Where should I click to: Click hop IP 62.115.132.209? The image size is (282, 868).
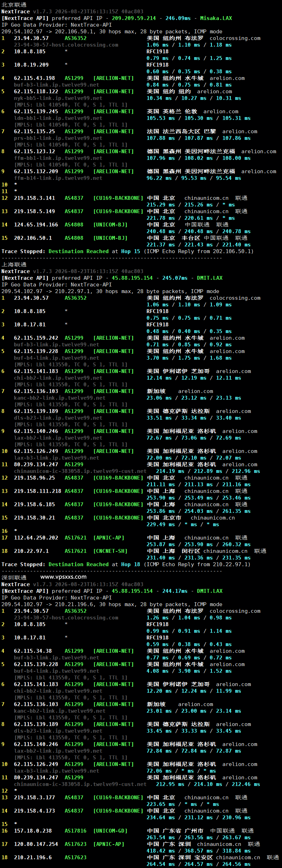coord(36,171)
